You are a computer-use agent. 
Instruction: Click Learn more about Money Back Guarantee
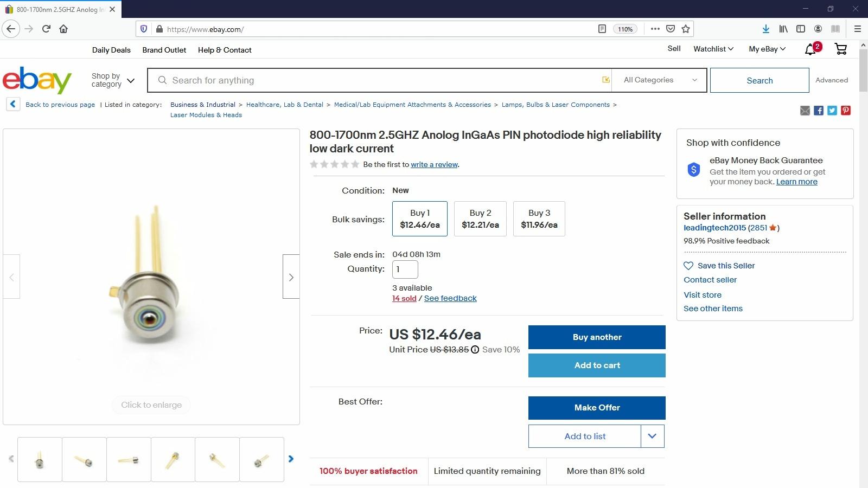[x=797, y=182]
